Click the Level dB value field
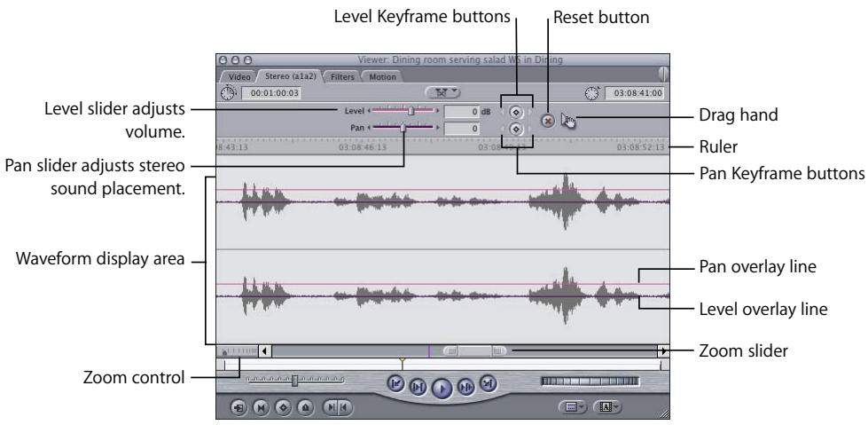Viewport: 868px width, 425px height. click(x=462, y=112)
